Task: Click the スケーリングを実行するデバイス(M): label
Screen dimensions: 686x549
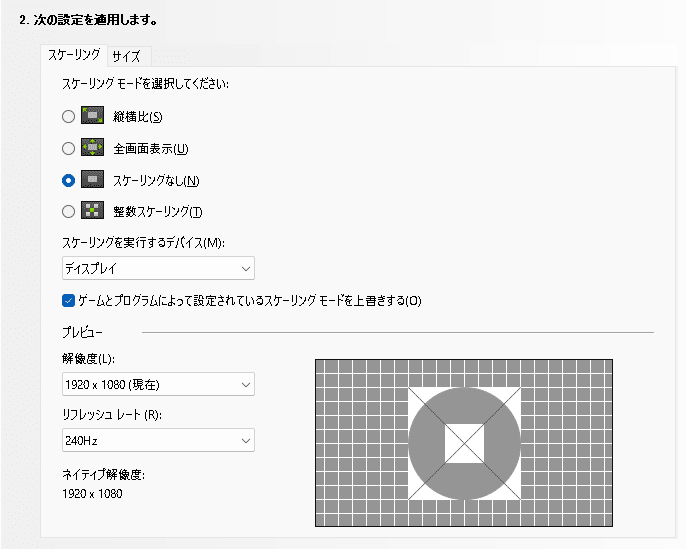Action: pos(144,243)
